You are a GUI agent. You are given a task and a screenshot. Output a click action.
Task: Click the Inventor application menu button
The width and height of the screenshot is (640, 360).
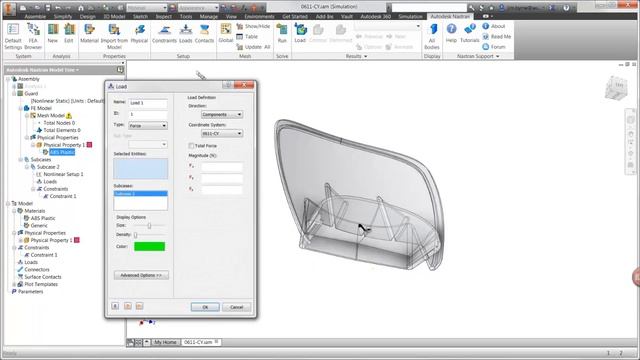[x=9, y=8]
